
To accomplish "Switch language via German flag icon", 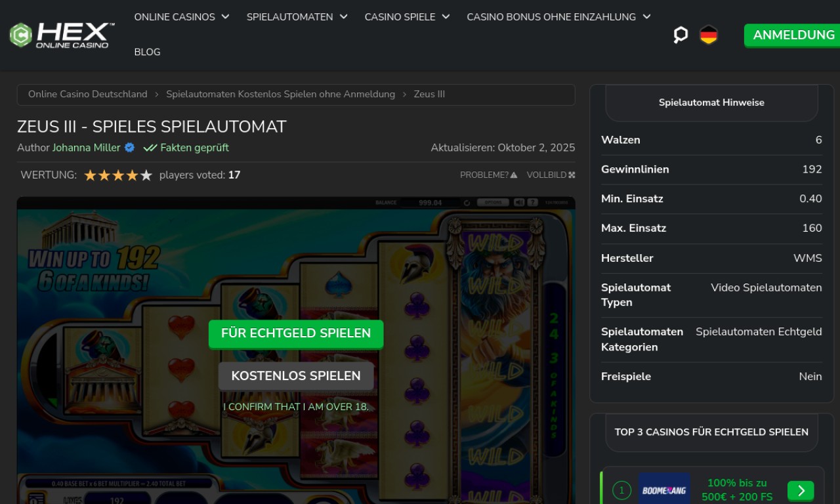I will coord(709,35).
